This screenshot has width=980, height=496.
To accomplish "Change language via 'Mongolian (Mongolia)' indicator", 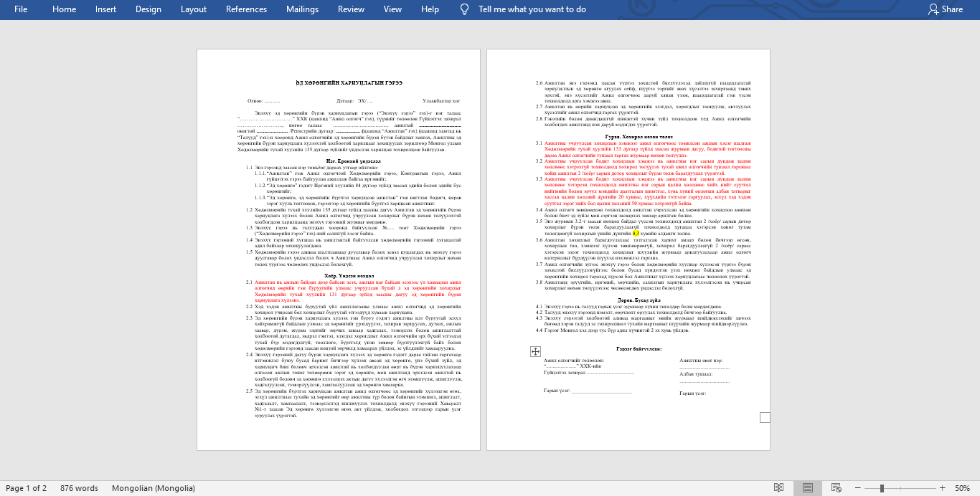I will point(154,488).
